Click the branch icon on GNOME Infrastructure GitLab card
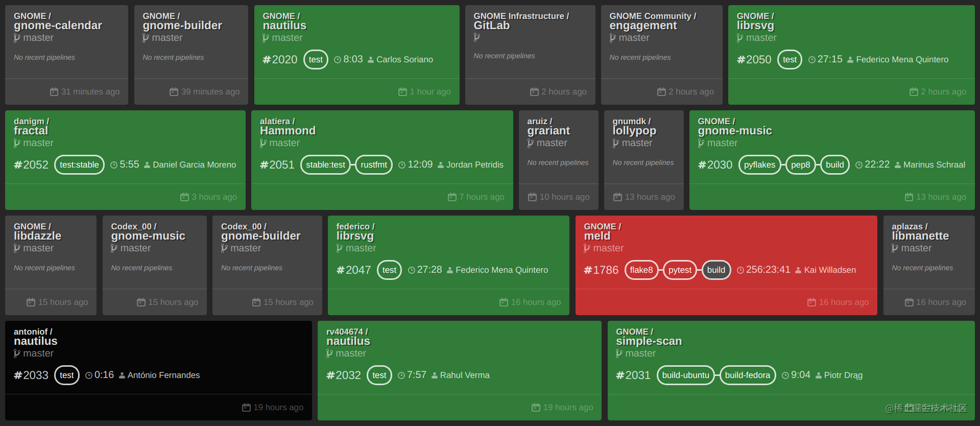This screenshot has width=980, height=426. click(477, 37)
